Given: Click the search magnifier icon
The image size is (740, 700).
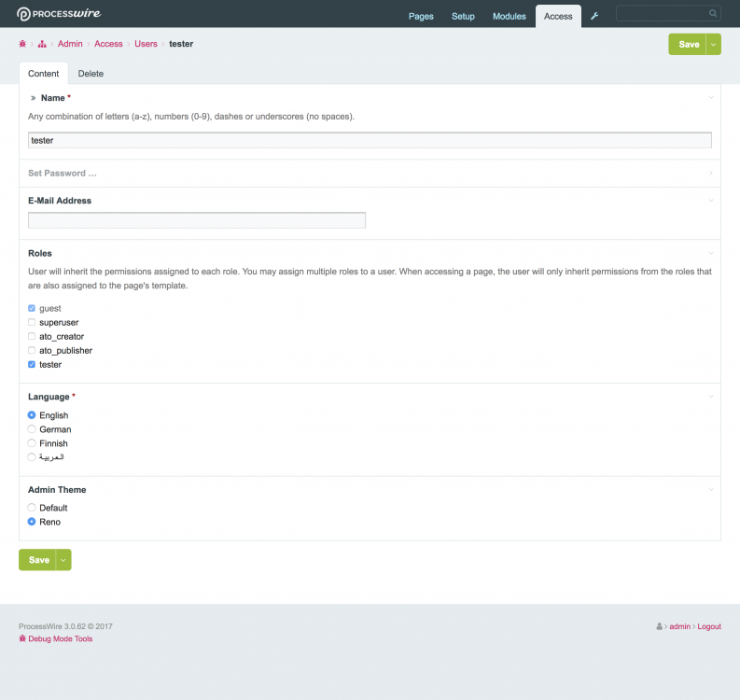Looking at the screenshot, I should (x=713, y=13).
